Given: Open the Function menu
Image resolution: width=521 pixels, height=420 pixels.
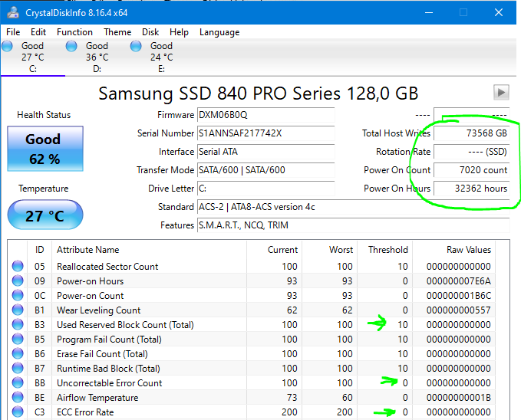Looking at the screenshot, I should pos(74,32).
